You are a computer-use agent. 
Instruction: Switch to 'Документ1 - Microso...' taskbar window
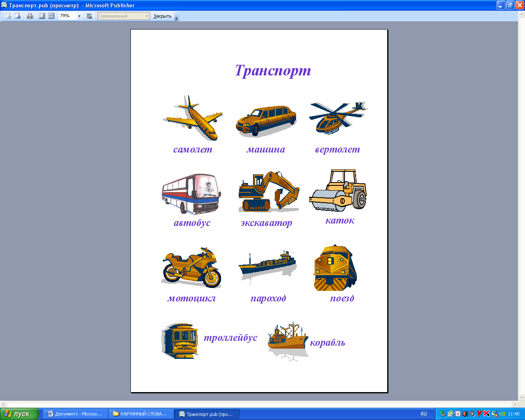click(x=76, y=414)
